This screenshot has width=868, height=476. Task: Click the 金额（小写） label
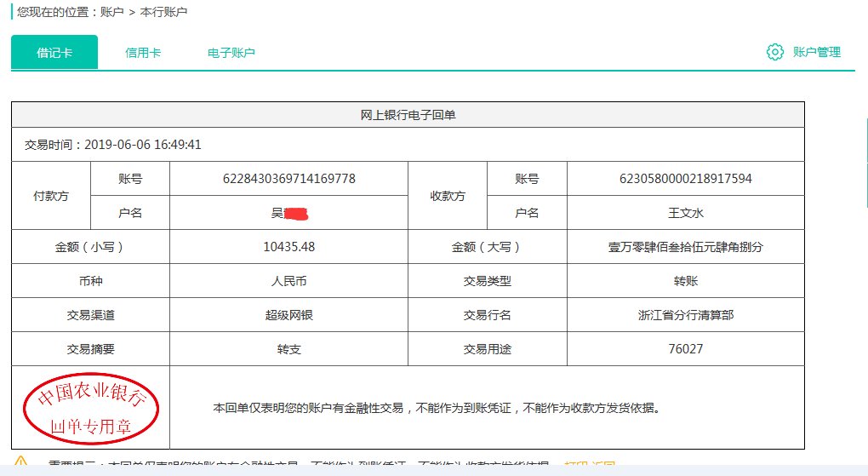(x=91, y=247)
